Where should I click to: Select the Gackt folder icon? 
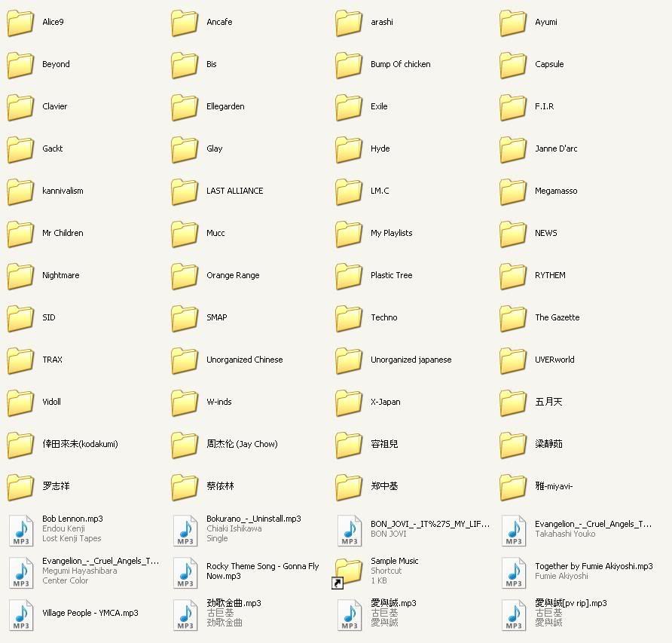coord(20,150)
